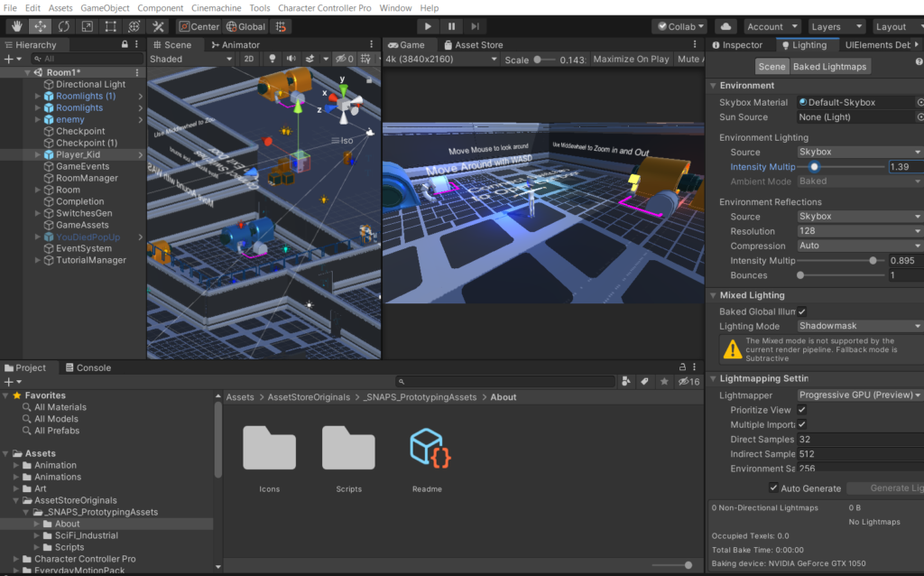Expand the Player_Kid hierarchy item
The height and width of the screenshot is (576, 924).
pyautogui.click(x=38, y=155)
